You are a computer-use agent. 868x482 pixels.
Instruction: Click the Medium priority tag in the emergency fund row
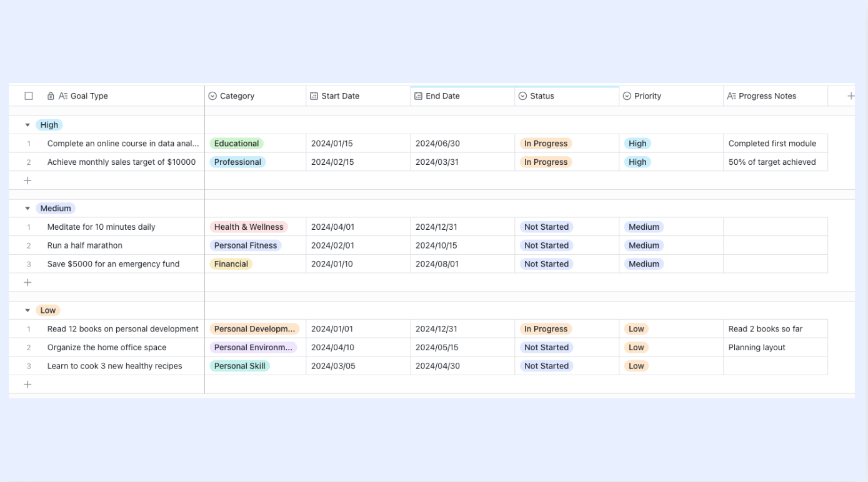[x=644, y=264]
